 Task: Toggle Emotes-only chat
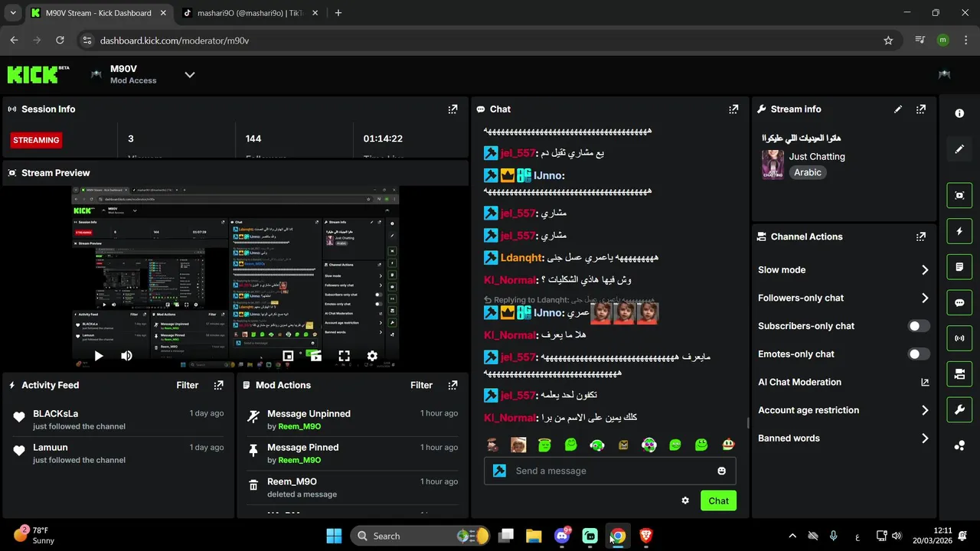(919, 354)
